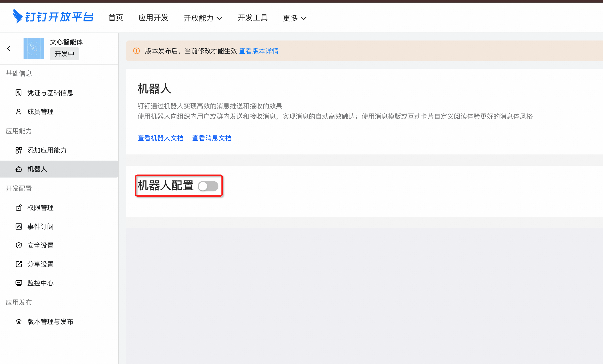Screen dimensions: 603x364
Task: Click the 查看版本详情 link in banner
Action: (x=259, y=51)
